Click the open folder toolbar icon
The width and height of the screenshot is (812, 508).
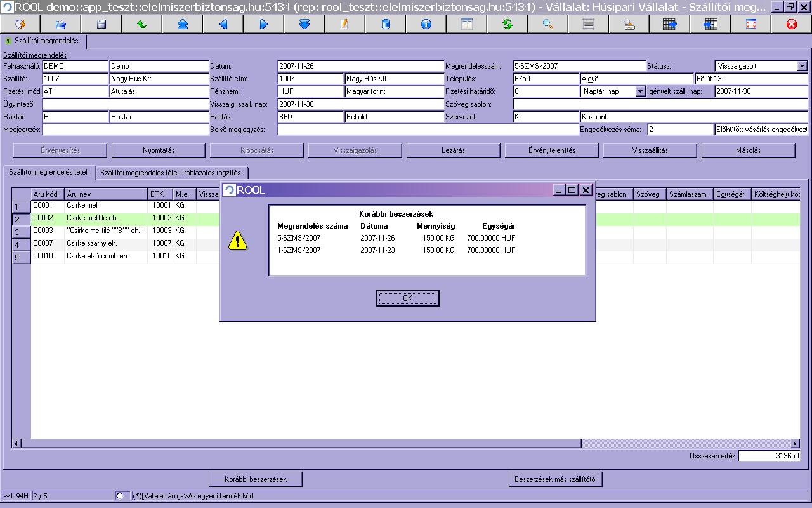point(61,24)
